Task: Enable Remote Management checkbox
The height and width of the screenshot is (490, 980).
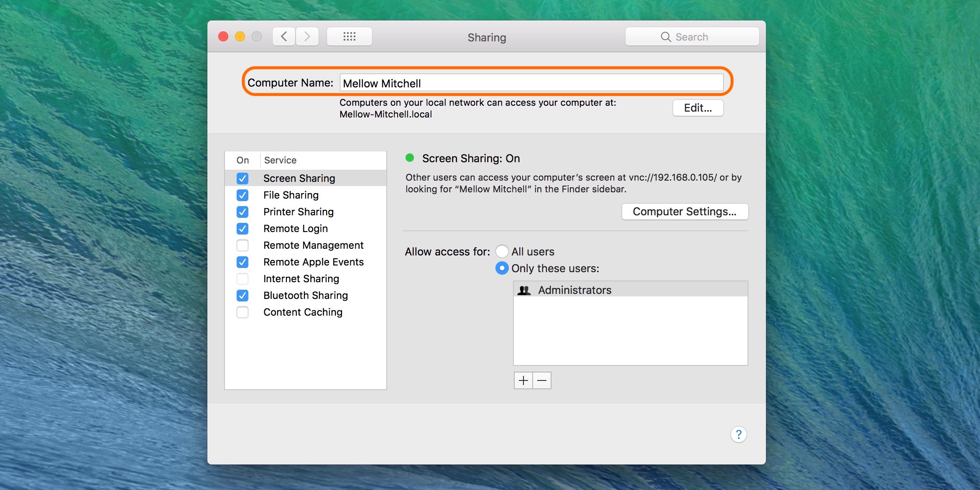Action: [242, 245]
